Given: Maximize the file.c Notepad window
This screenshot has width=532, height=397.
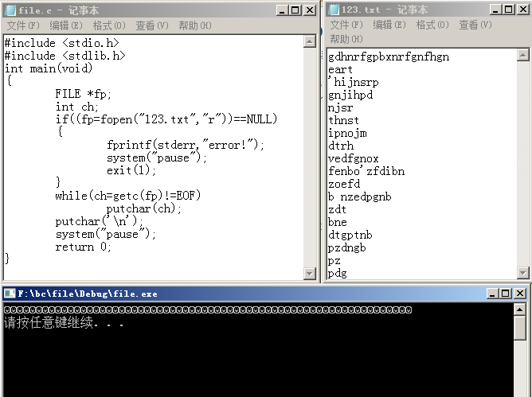Looking at the screenshot, I should click(x=295, y=10).
